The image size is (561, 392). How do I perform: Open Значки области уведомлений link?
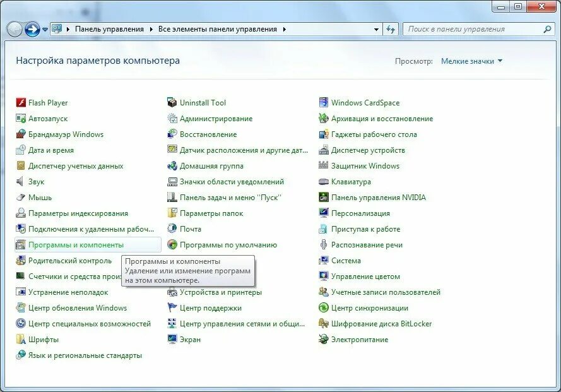click(232, 182)
